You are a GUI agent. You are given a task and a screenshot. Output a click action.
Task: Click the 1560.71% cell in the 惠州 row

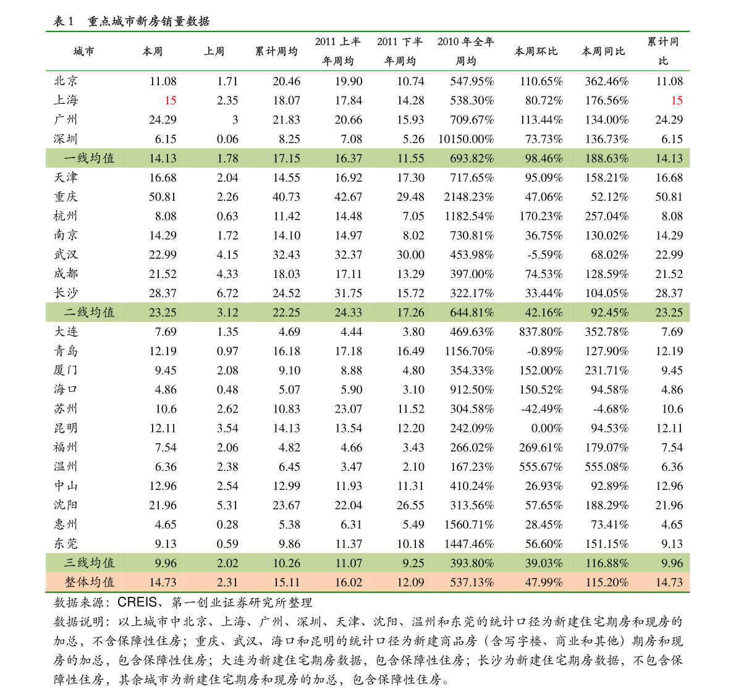pos(469,525)
